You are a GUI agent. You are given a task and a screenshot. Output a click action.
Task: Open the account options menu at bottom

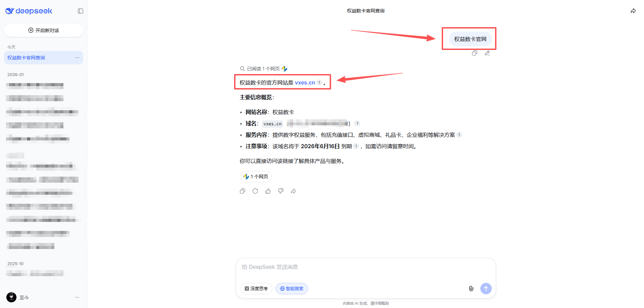coord(77,297)
